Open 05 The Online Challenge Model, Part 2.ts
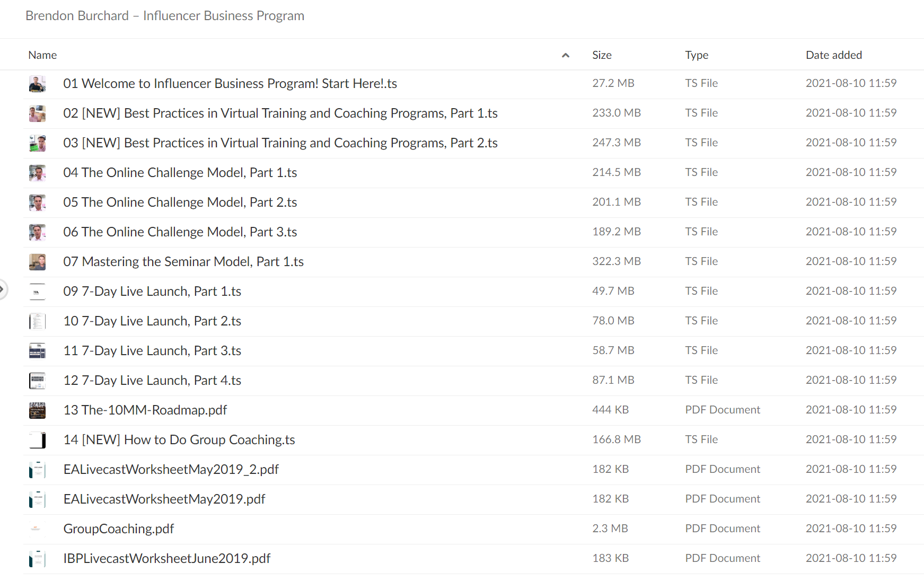 [x=180, y=203]
